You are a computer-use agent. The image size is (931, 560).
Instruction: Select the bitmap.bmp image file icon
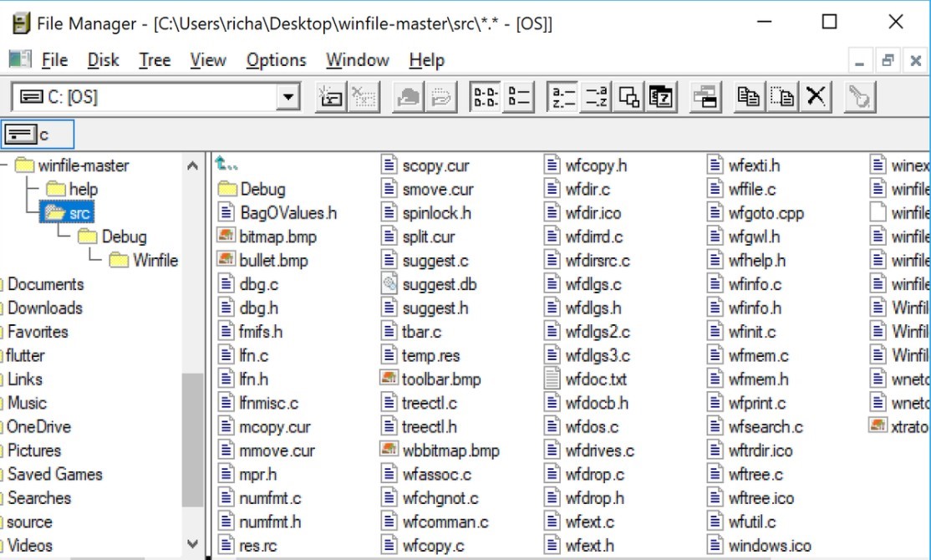coord(226,236)
